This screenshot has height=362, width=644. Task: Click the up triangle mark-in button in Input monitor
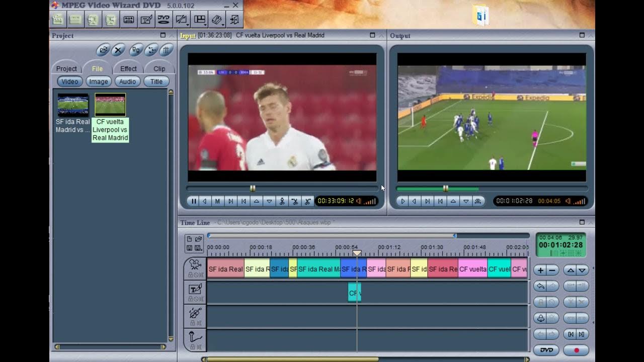256,201
